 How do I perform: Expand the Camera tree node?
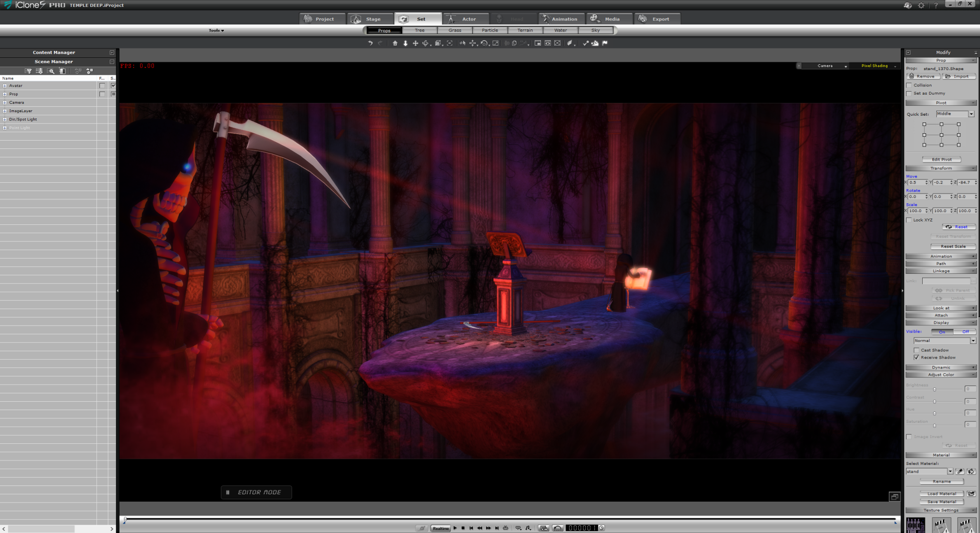[5, 102]
